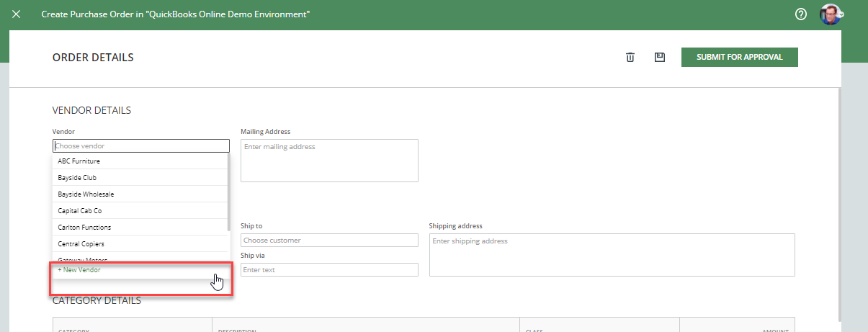
Task: Click the Shipping address text area
Action: [612, 255]
